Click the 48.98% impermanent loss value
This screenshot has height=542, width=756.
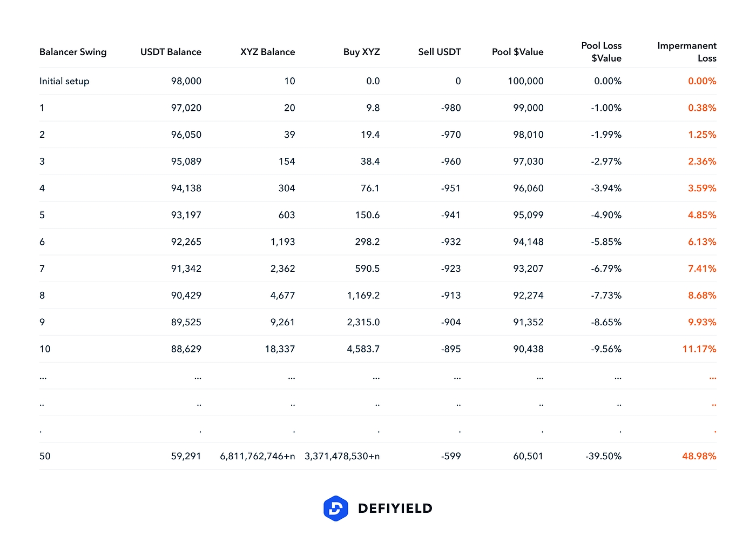pos(699,456)
